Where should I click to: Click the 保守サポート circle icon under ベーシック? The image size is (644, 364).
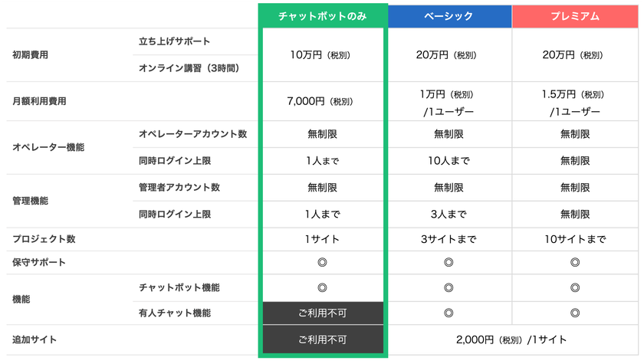[x=449, y=262]
